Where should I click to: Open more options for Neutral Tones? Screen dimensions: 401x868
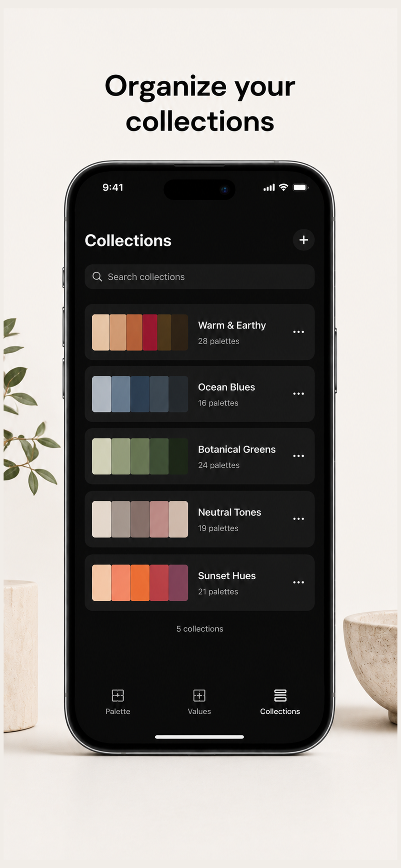299,519
